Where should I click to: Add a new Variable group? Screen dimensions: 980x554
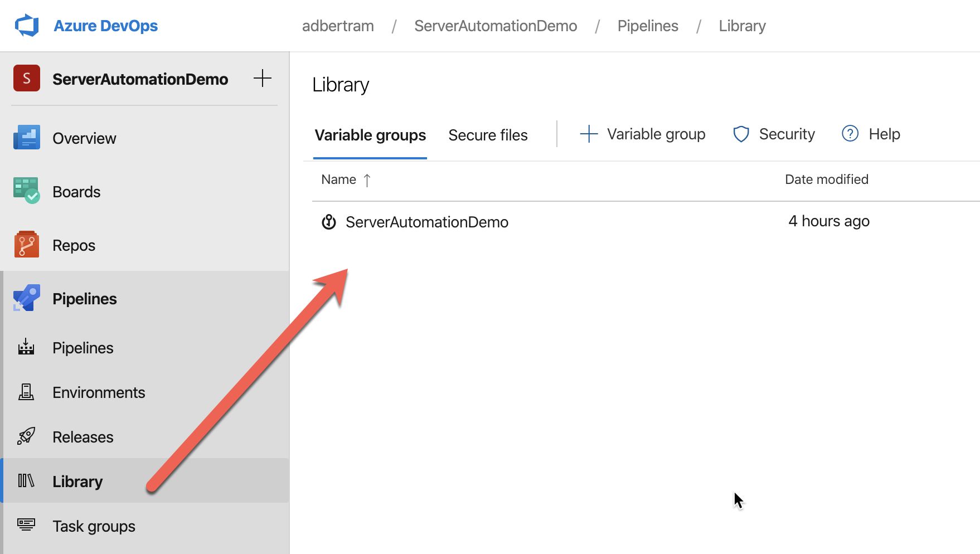click(x=643, y=134)
